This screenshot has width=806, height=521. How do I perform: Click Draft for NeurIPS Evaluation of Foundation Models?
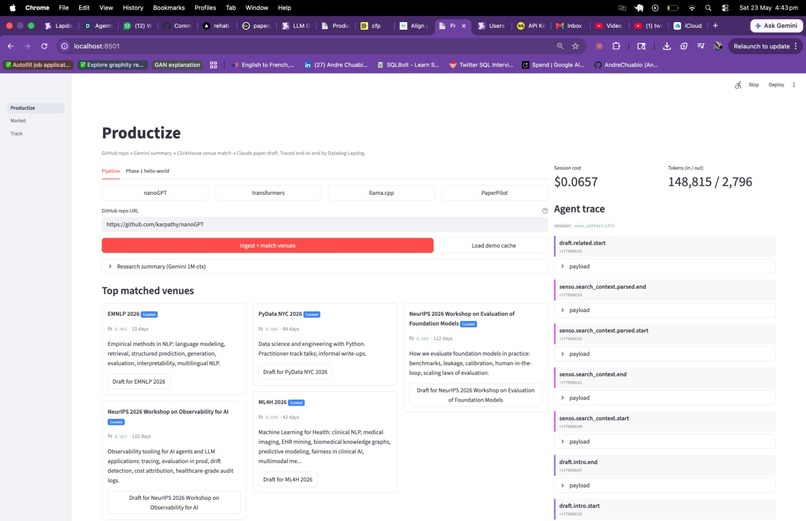(475, 395)
